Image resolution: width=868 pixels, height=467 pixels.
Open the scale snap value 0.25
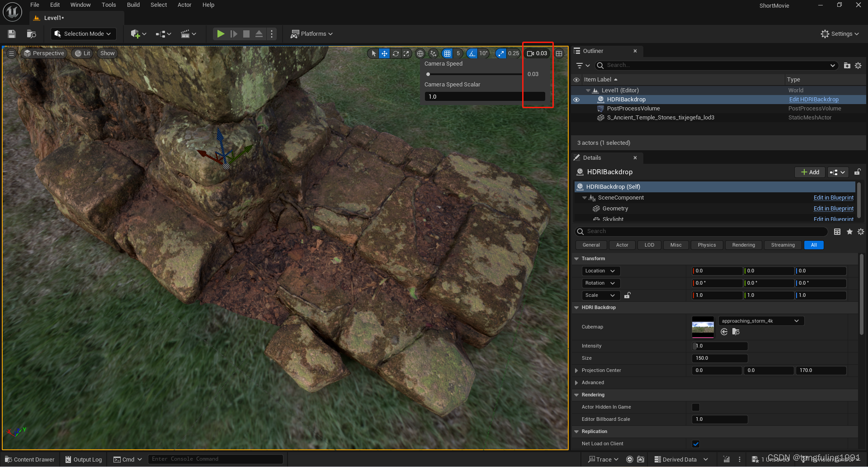(x=514, y=53)
